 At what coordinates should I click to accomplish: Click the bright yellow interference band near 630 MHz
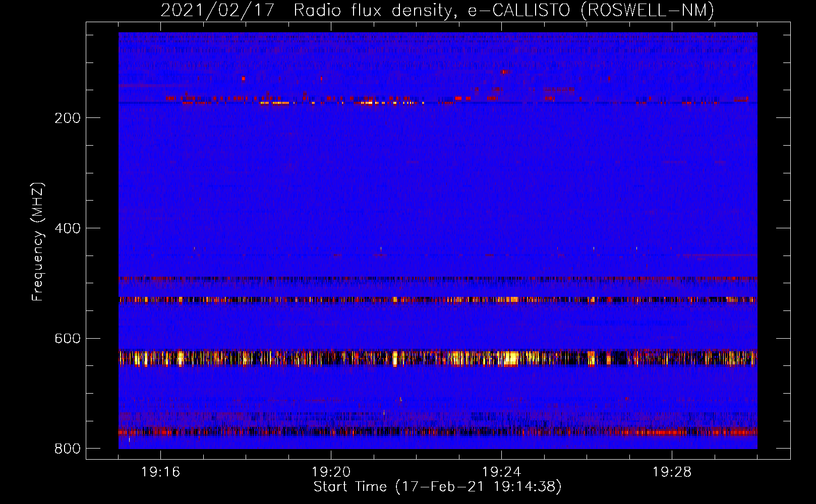(438, 358)
